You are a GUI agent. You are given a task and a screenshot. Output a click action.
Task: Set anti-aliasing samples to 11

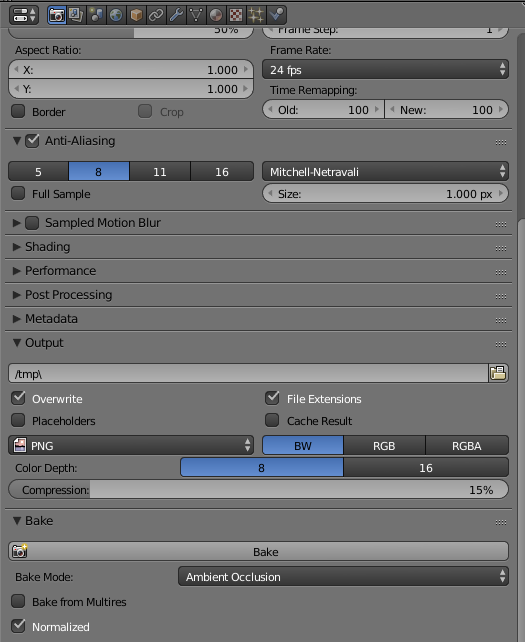click(x=160, y=172)
